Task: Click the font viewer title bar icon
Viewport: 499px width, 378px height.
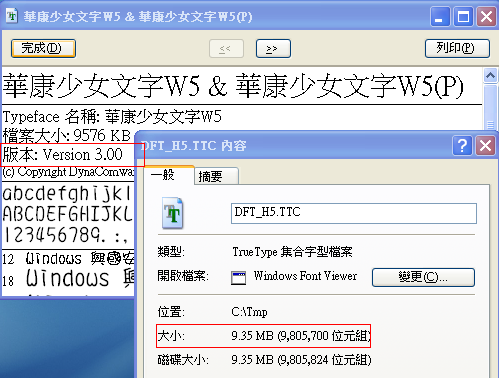Action: [x=12, y=16]
